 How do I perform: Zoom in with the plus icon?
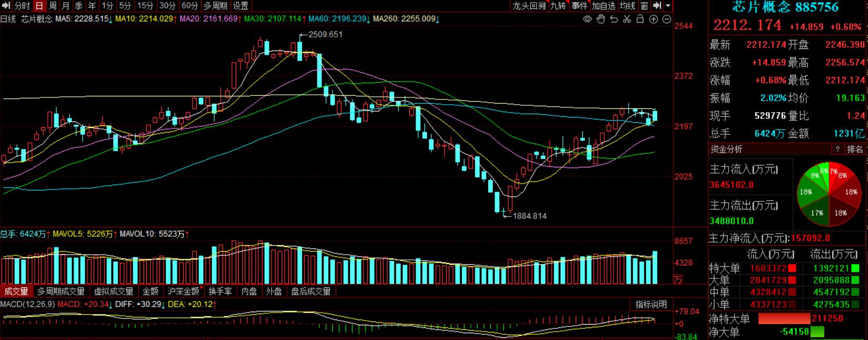coord(653,19)
